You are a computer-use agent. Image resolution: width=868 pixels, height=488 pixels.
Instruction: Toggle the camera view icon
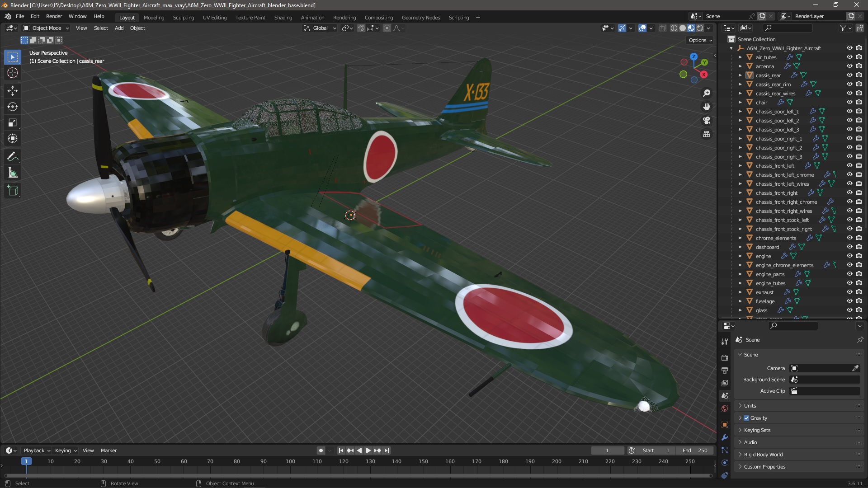click(x=707, y=120)
